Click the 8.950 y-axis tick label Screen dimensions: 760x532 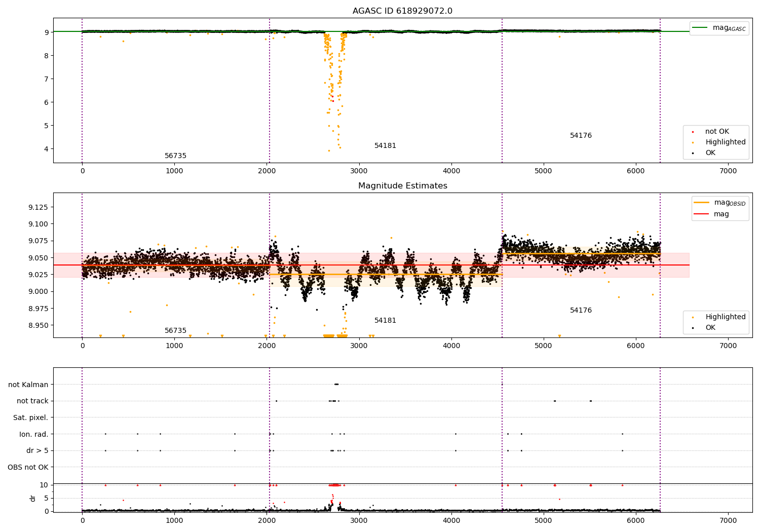pos(38,325)
